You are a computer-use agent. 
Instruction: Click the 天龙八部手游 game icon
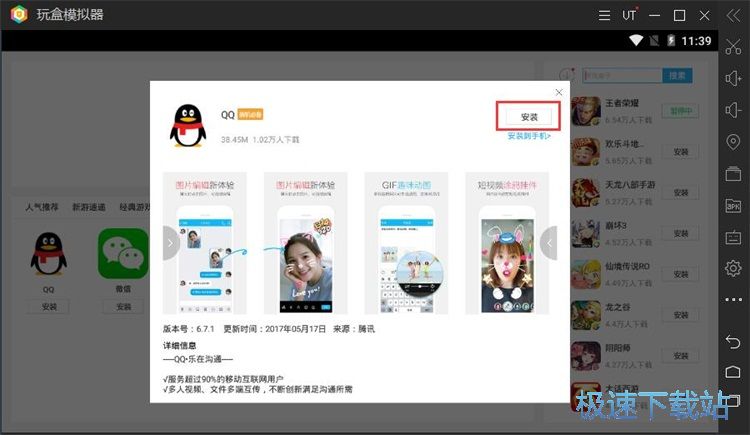(x=585, y=192)
